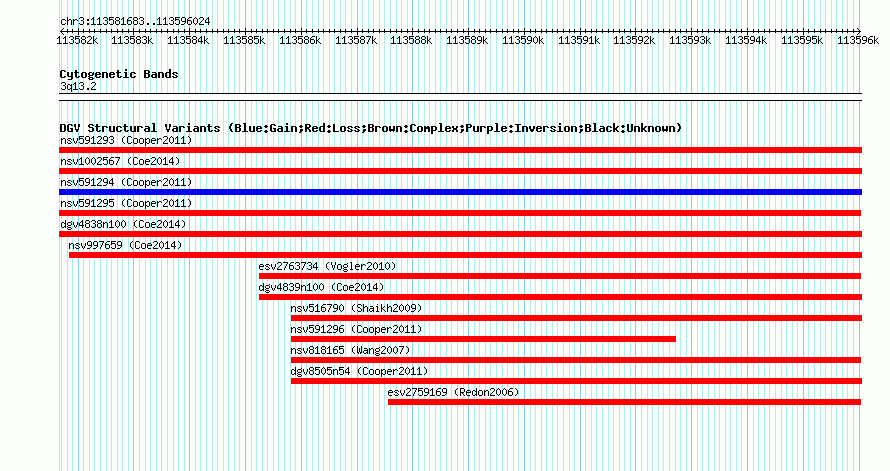Click the nsv997659 (Coe2014) red bar

(x=465, y=255)
